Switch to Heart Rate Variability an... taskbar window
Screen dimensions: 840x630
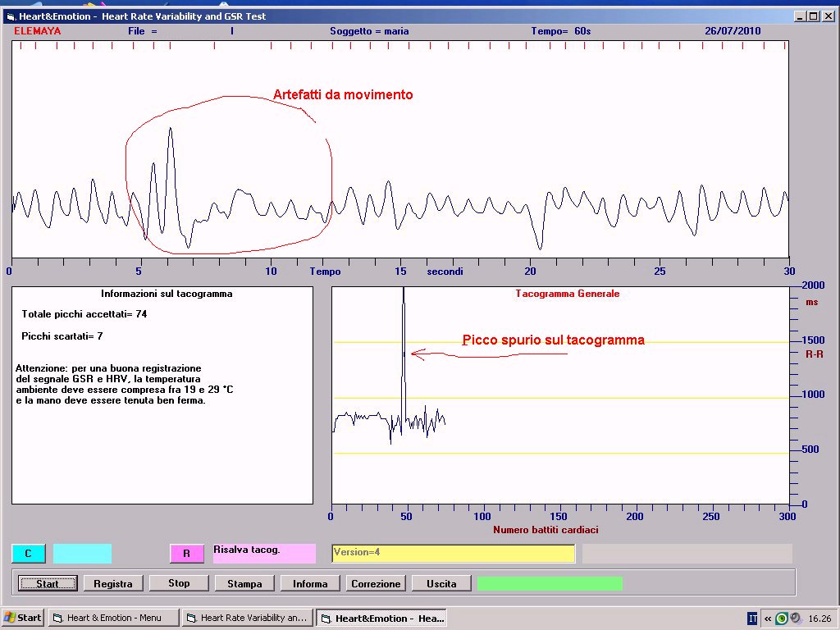[x=248, y=618]
